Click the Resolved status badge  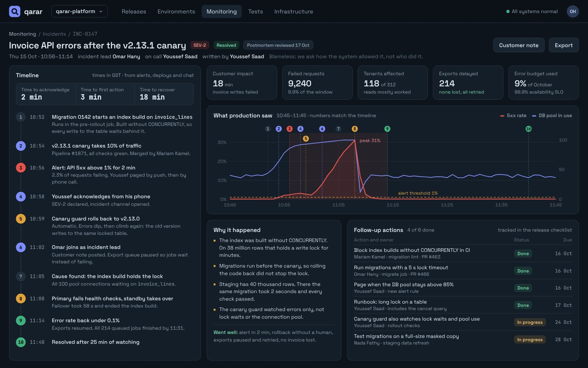coord(226,45)
